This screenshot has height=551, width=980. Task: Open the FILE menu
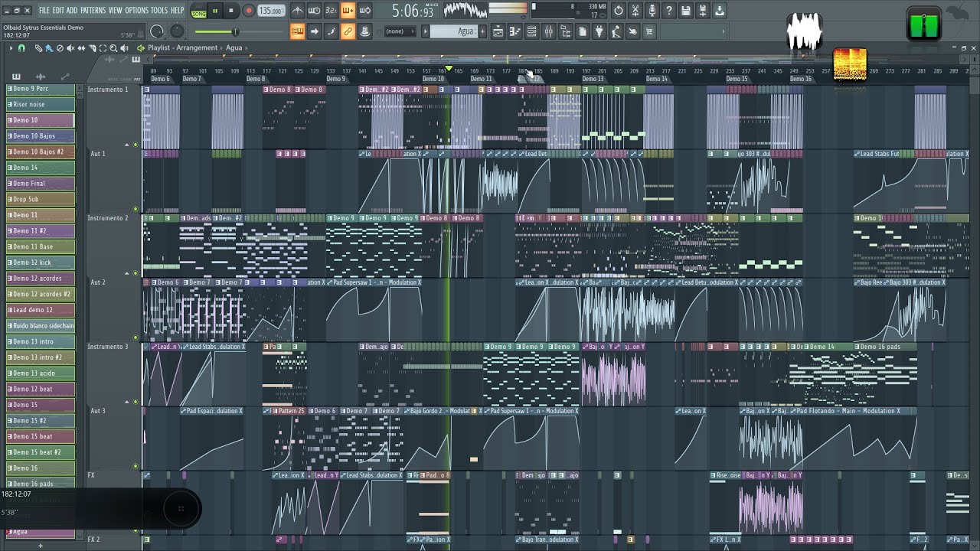(x=44, y=11)
